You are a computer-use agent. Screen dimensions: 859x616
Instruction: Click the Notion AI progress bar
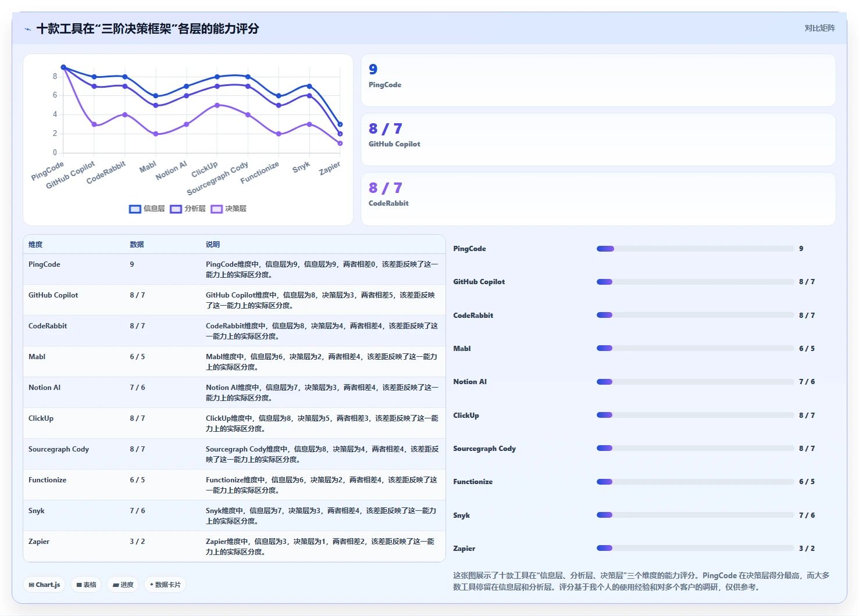pos(695,382)
